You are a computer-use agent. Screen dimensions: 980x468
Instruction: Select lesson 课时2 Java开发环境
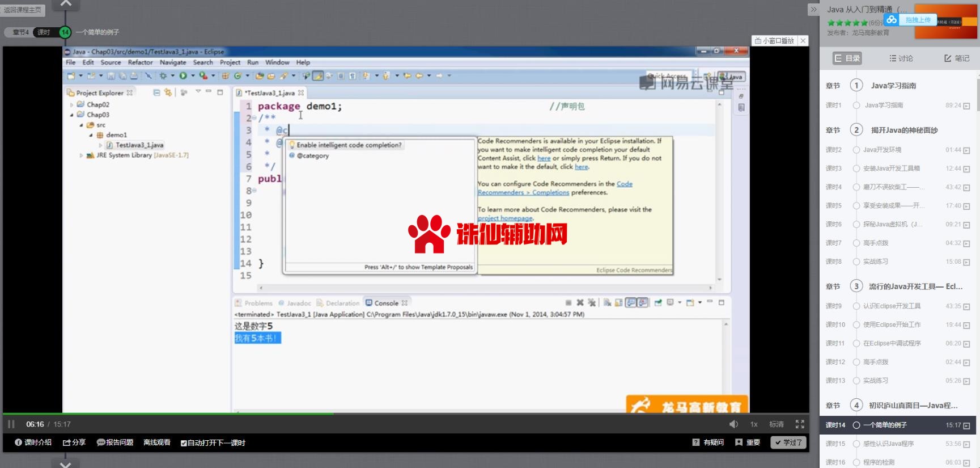point(898,150)
